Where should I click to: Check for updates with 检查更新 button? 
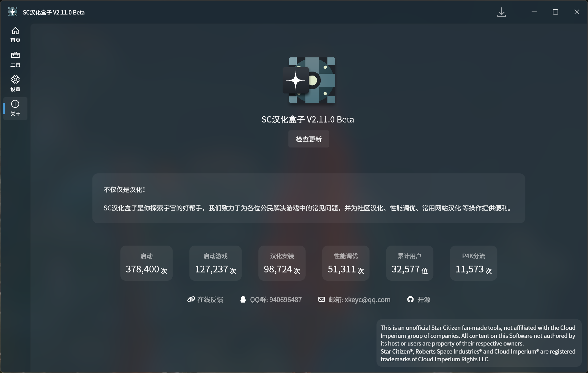point(308,139)
